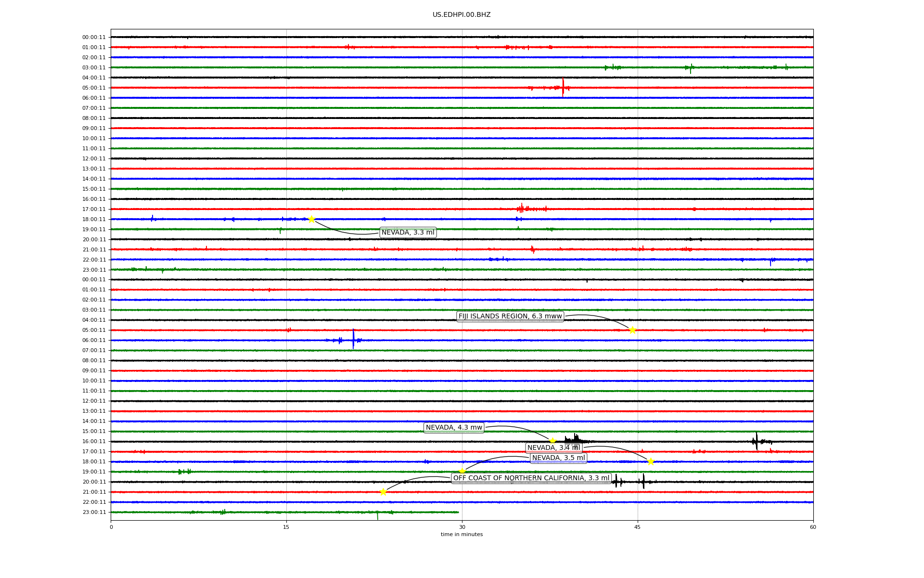Viewport: 924px width, 578px height.
Task: Click the 60 tick on time axis
Action: pos(813,527)
